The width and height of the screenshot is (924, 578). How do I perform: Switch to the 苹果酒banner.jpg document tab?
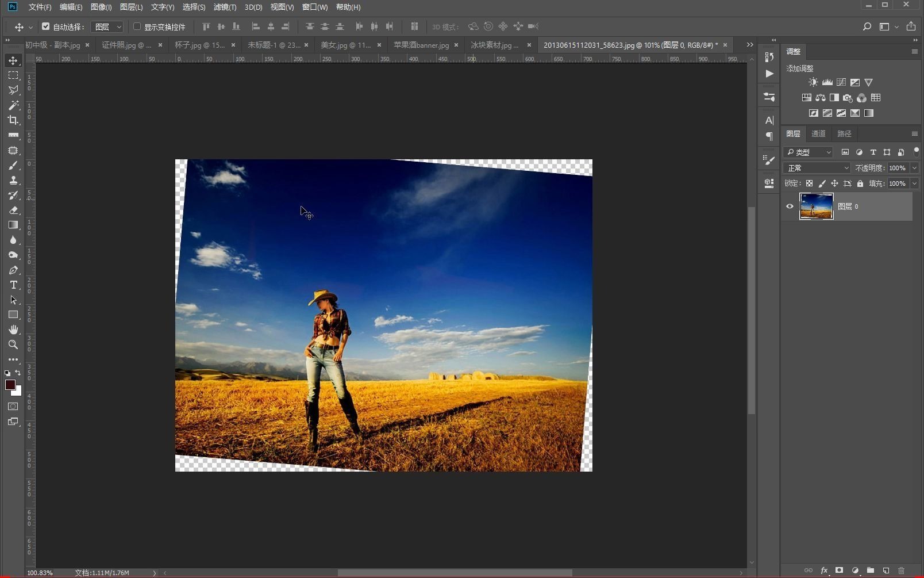(421, 45)
